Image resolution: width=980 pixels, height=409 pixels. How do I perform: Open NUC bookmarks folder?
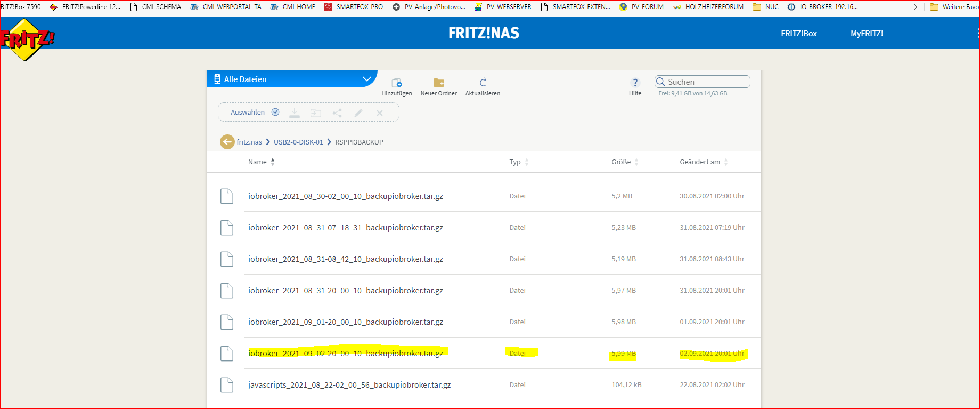[x=765, y=7]
